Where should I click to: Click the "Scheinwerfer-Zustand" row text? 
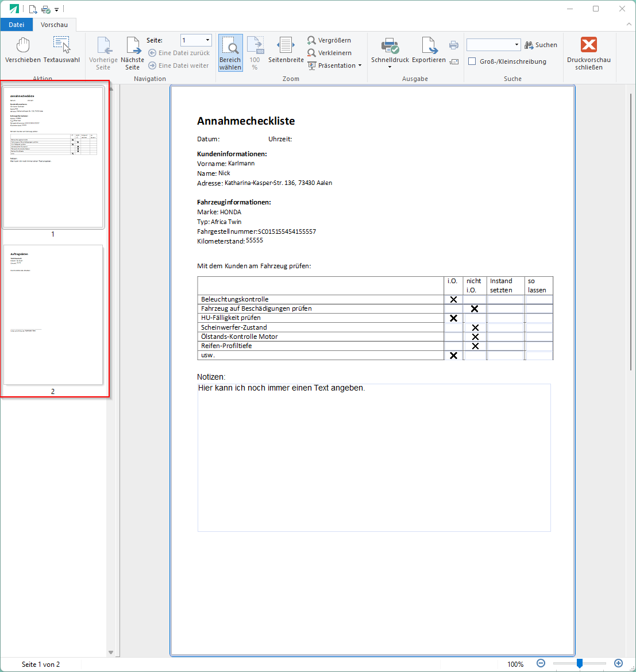234,327
